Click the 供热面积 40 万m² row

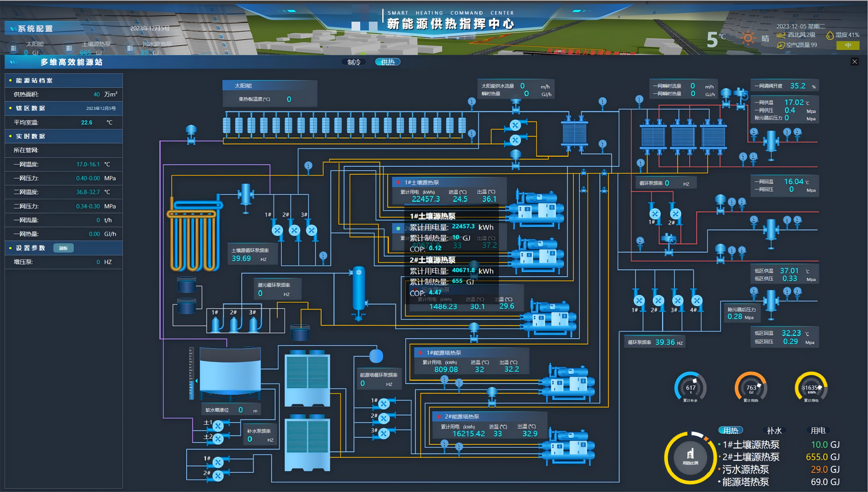[64, 94]
